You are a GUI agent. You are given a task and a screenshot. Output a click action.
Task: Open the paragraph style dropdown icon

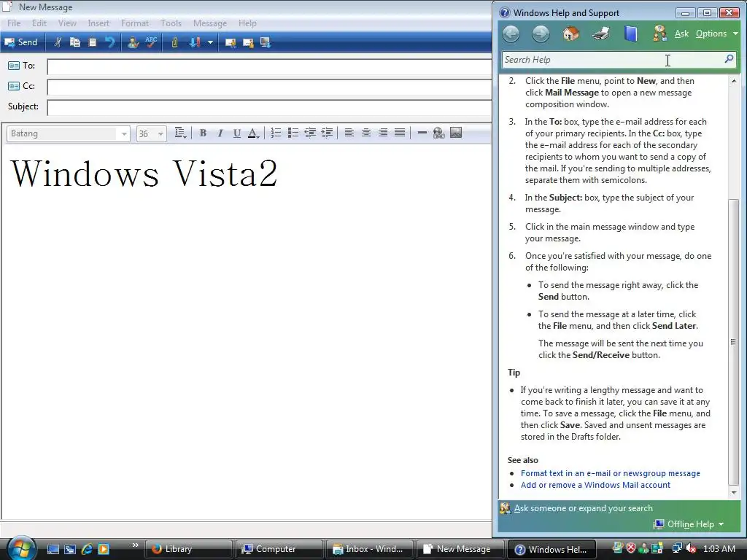coord(180,133)
